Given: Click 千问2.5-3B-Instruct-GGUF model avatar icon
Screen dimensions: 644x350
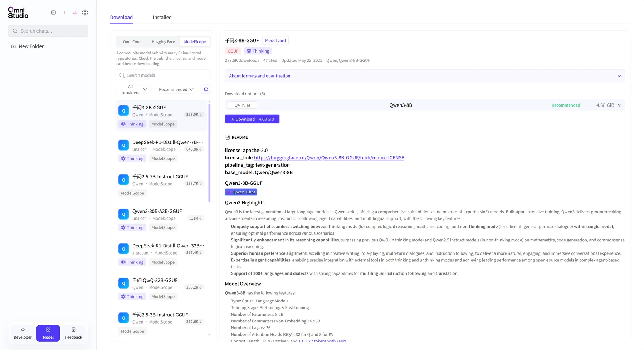Looking at the screenshot, I should coord(123,318).
